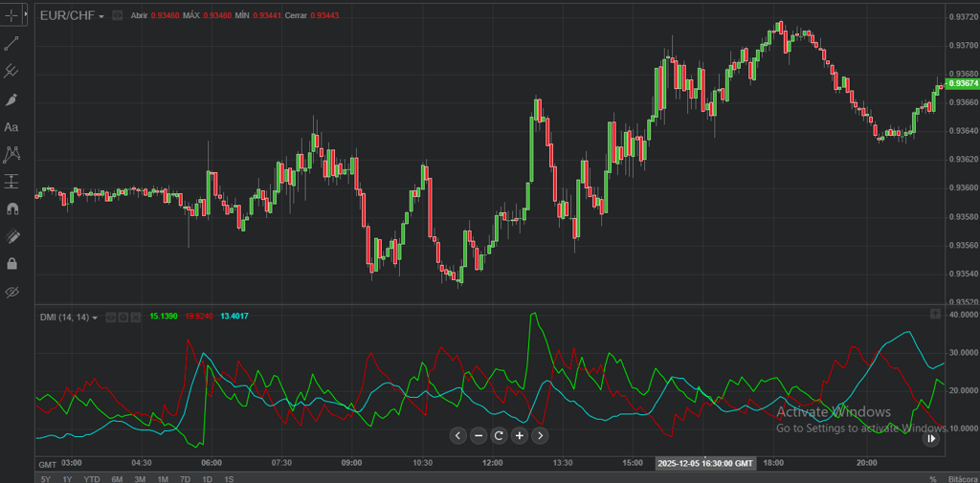Toggle EUR/CHF series visibility eye
This screenshot has width=980, height=483.
[118, 15]
